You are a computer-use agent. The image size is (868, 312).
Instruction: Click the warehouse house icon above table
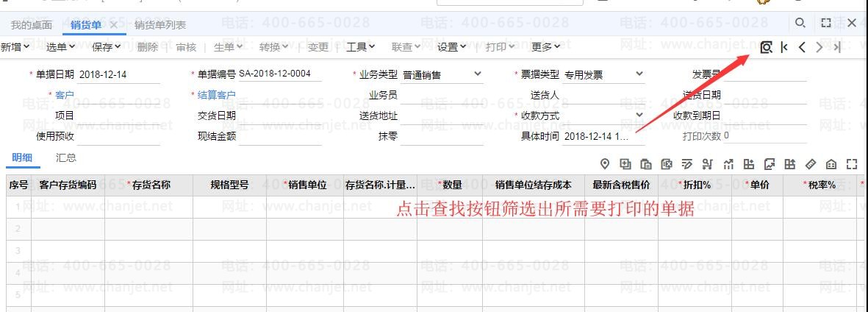tap(831, 163)
